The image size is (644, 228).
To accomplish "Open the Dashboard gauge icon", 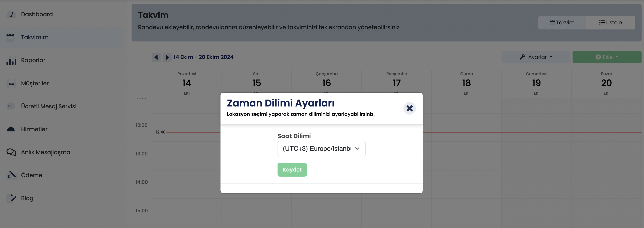I will click(x=11, y=14).
